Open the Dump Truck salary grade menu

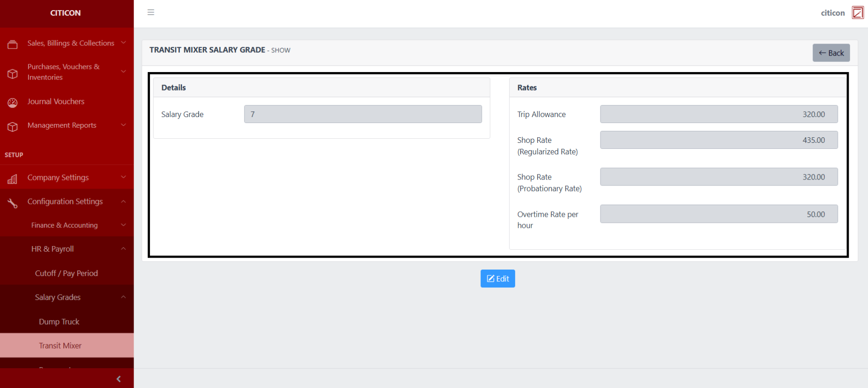click(x=59, y=321)
